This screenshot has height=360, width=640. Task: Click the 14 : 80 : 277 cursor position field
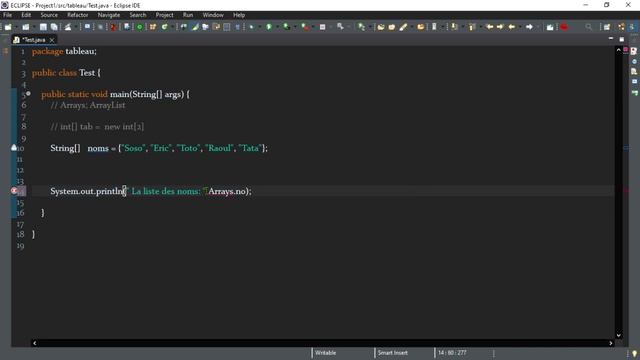tap(452, 353)
